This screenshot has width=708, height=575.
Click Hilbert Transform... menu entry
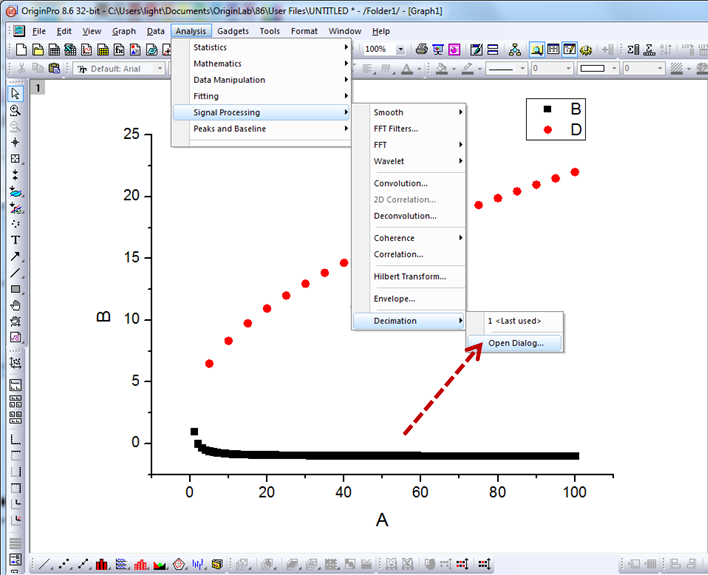(409, 276)
